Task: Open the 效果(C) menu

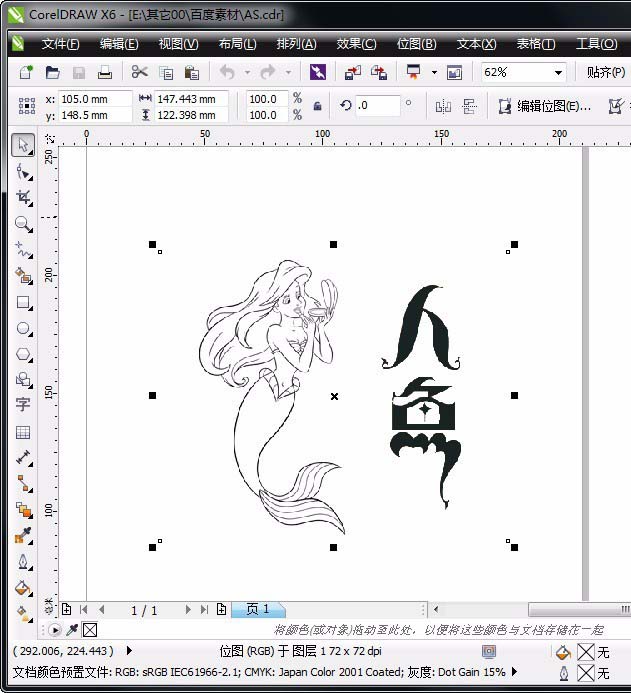Action: point(357,44)
